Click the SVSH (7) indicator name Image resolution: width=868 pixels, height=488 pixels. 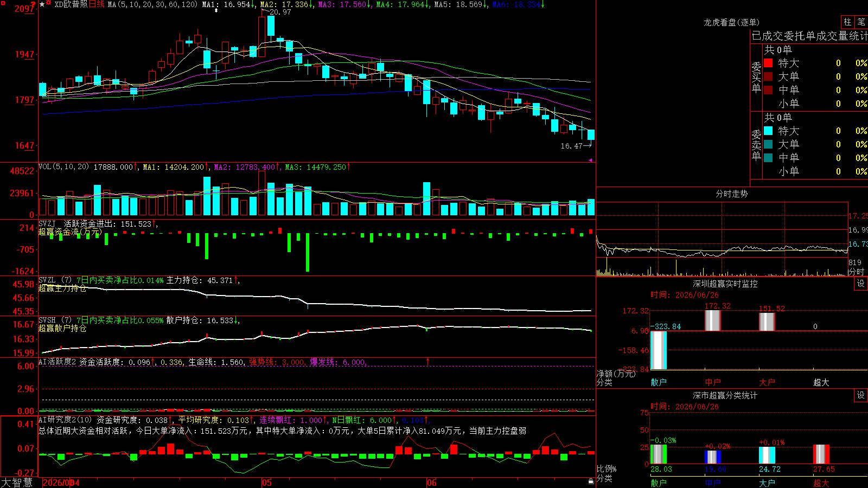[x=55, y=320]
